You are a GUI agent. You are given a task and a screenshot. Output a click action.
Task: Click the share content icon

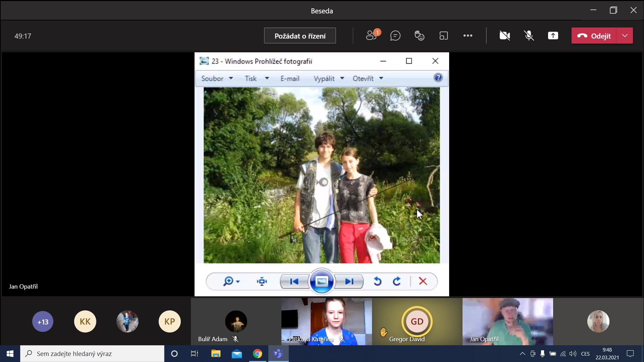pos(553,36)
